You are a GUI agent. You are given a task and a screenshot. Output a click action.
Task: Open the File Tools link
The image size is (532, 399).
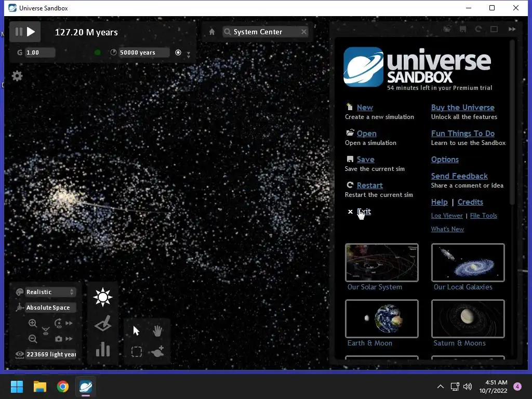pyautogui.click(x=483, y=216)
